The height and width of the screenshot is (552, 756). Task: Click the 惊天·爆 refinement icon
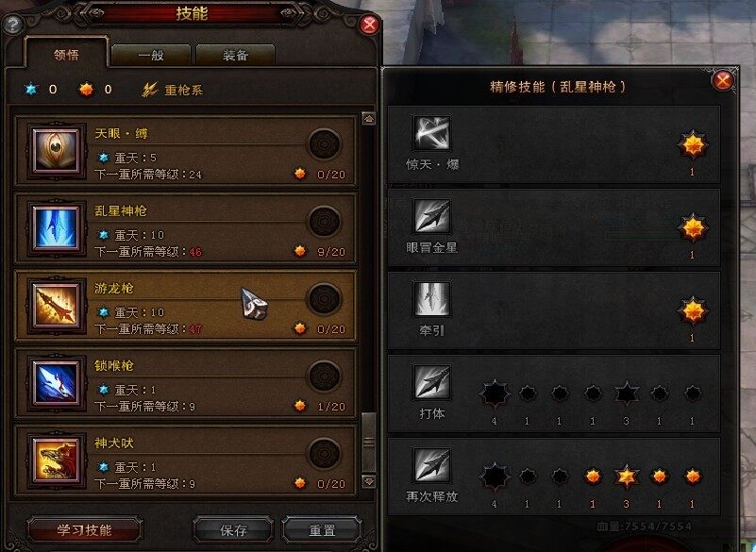(x=432, y=133)
